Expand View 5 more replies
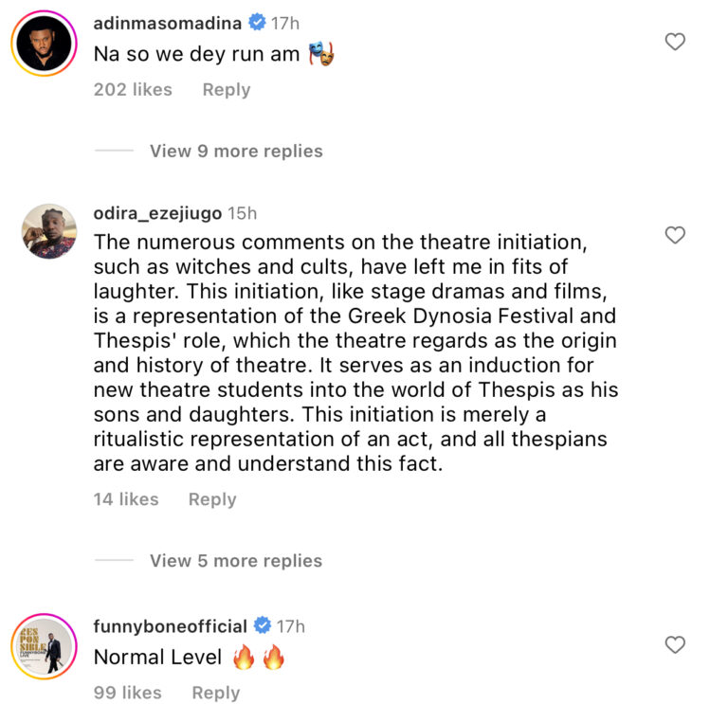 pyautogui.click(x=236, y=561)
